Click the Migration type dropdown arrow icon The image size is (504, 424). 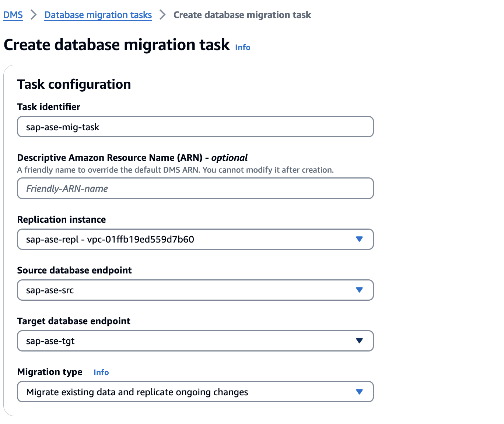(x=359, y=392)
